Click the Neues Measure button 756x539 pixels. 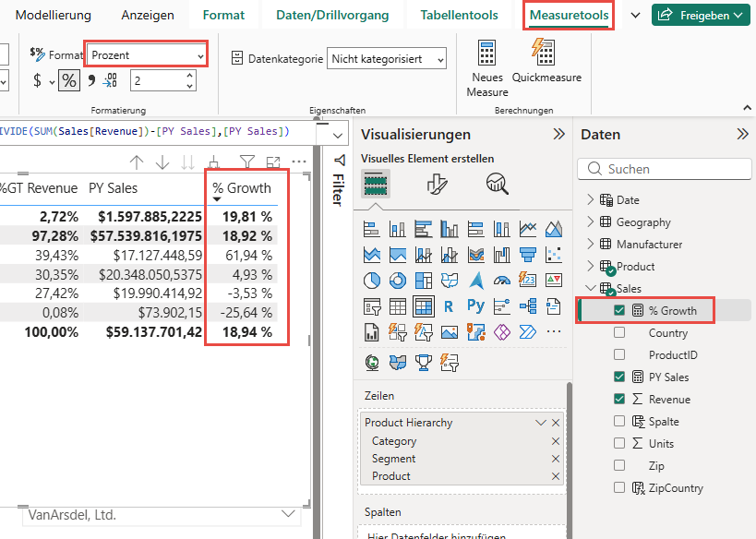coord(487,68)
